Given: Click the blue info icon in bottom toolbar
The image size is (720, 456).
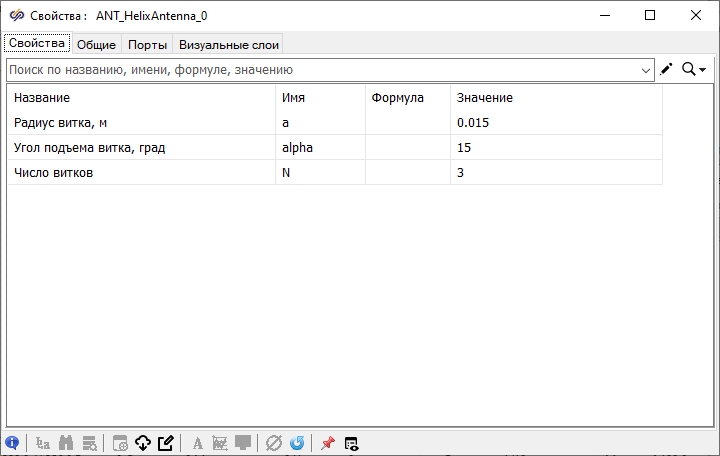Looking at the screenshot, I should pyautogui.click(x=12, y=443).
